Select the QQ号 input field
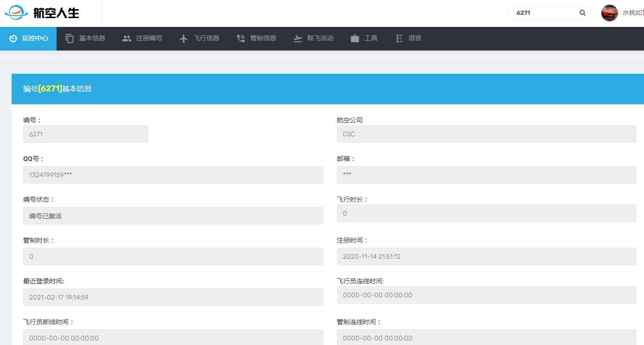 coord(173,175)
